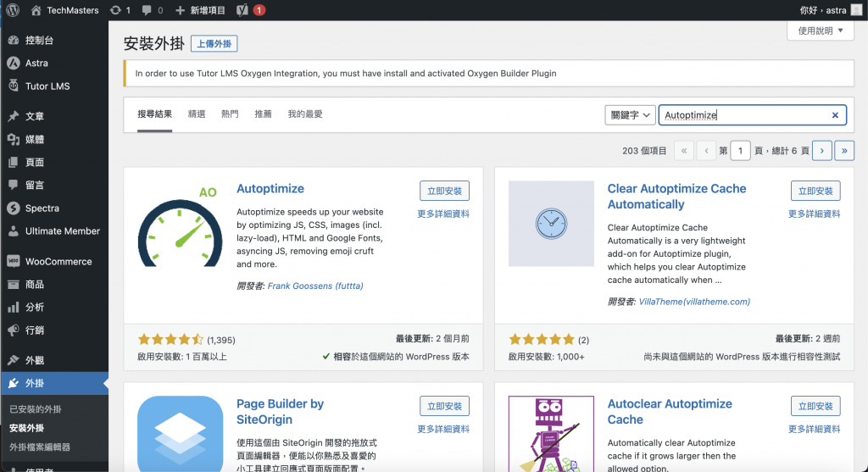868x472 pixels.
Task: Click the Tutor LMS icon in sidebar
Action: [x=14, y=86]
